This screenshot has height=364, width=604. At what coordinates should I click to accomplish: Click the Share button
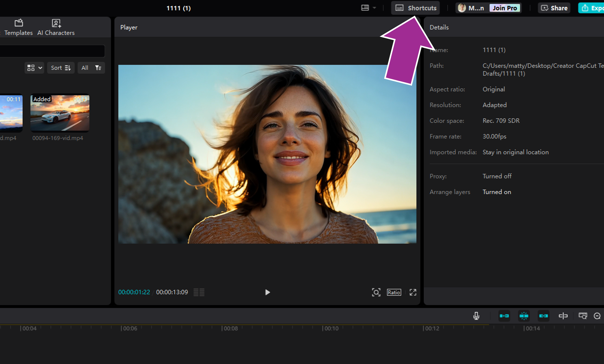click(554, 8)
